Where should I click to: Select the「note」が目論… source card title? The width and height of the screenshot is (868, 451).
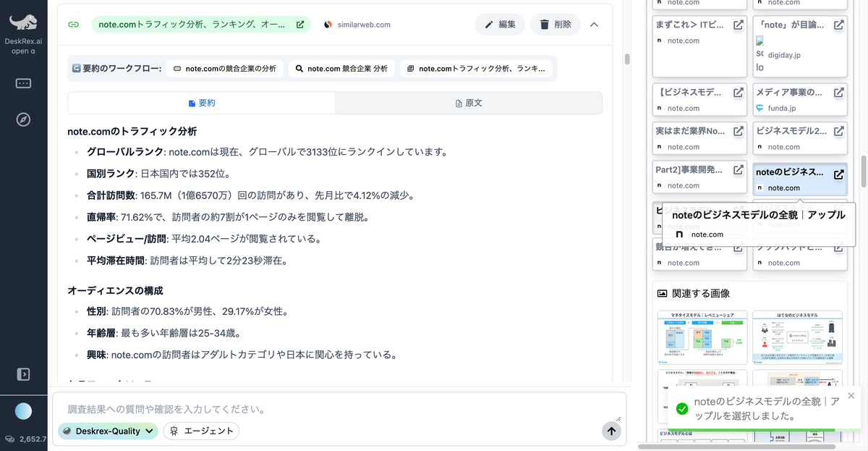pos(789,25)
